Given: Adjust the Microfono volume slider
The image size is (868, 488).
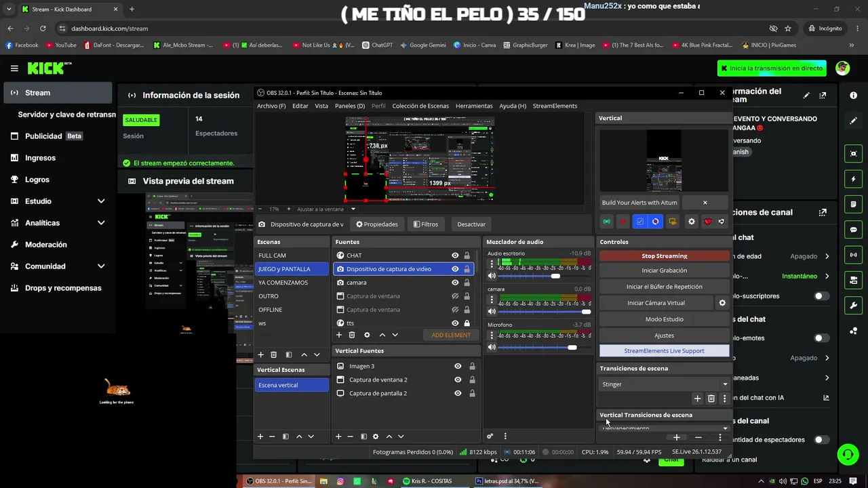Looking at the screenshot, I should click(545, 347).
